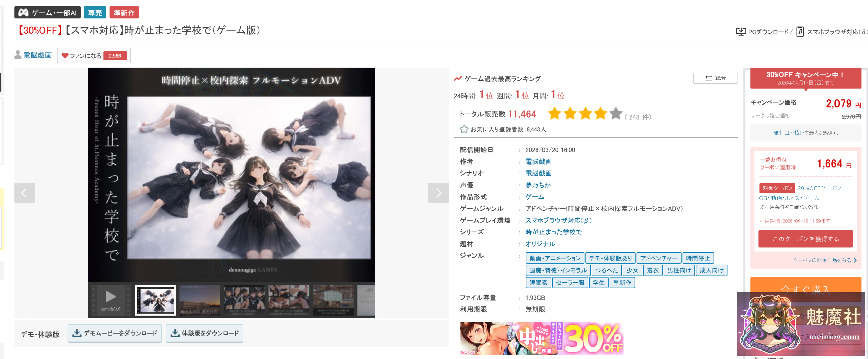Image resolution: width=868 pixels, height=359 pixels.
Task: Show the next image with the right arrow
Action: pos(438,193)
